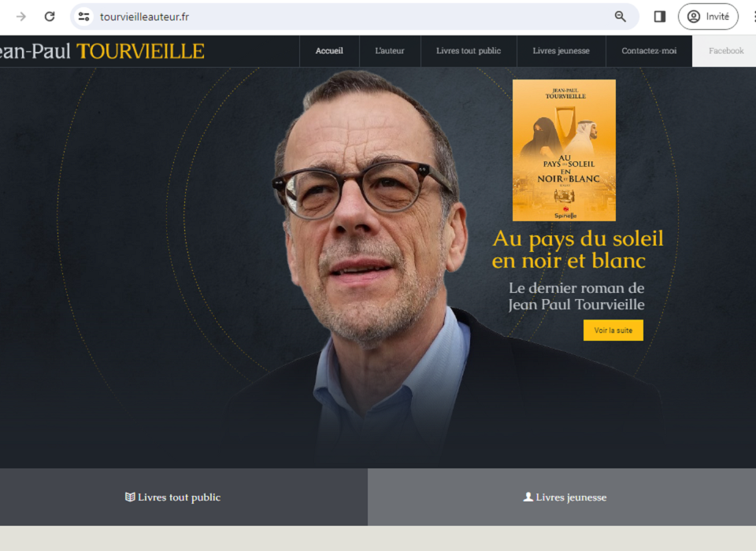The width and height of the screenshot is (756, 551).
Task: Click the orange book cover thumbnail
Action: pyautogui.click(x=564, y=150)
